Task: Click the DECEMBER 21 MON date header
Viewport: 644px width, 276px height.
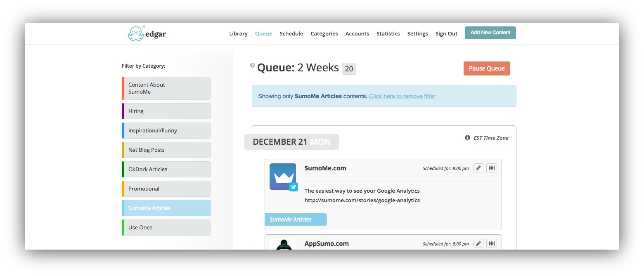Action: (x=291, y=142)
